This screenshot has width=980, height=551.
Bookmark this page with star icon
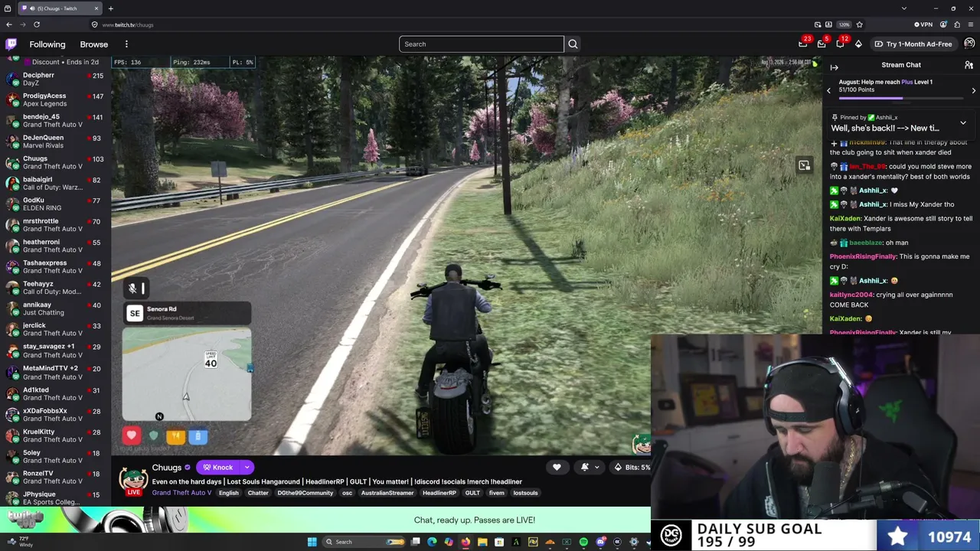click(x=859, y=24)
